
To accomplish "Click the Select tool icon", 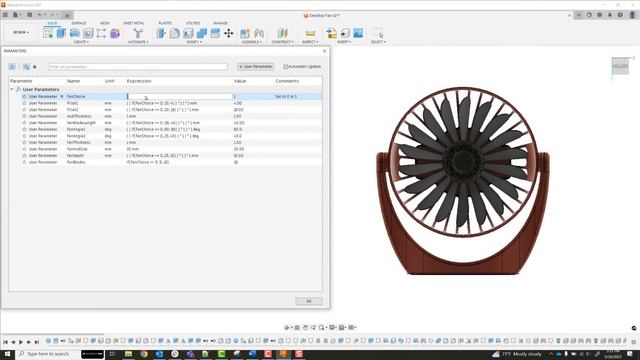I will click(378, 33).
